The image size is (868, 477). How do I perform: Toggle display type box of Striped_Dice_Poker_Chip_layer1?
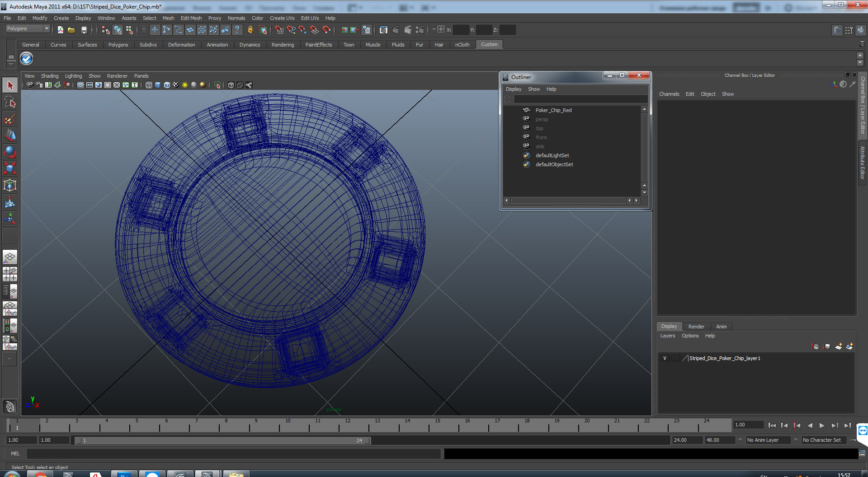pyautogui.click(x=675, y=358)
